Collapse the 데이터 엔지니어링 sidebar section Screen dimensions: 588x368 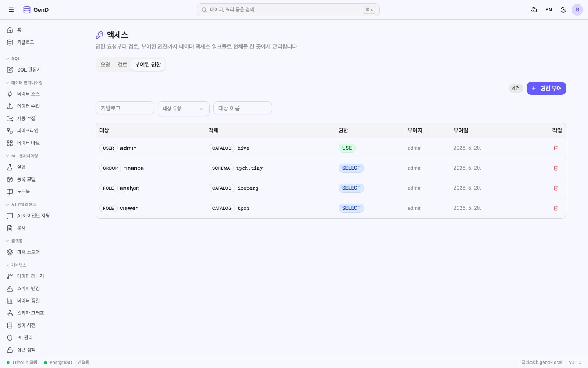tap(24, 83)
